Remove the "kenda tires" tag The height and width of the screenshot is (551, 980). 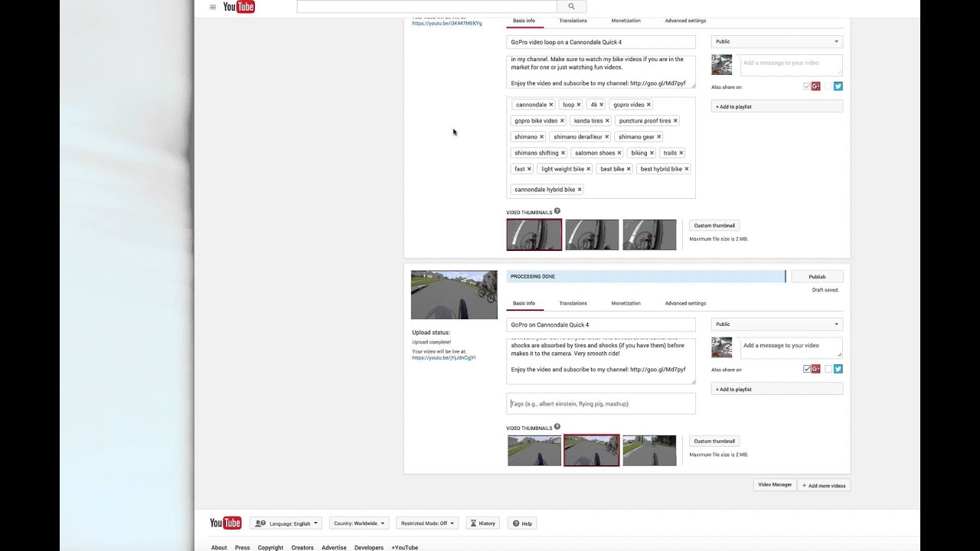point(607,121)
